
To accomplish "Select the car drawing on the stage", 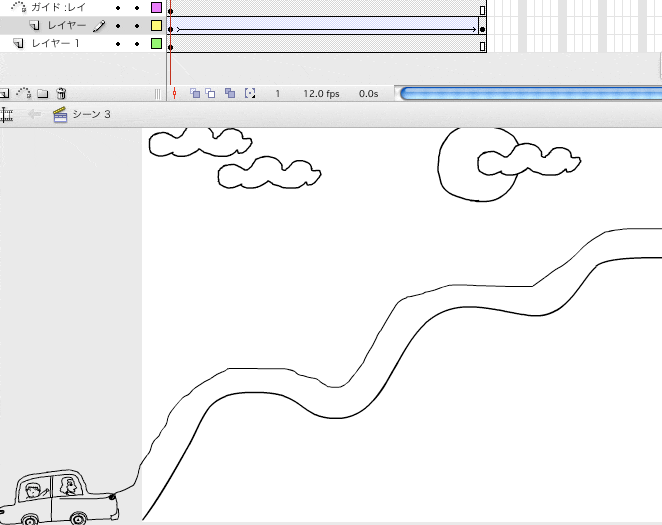I will pos(59,497).
